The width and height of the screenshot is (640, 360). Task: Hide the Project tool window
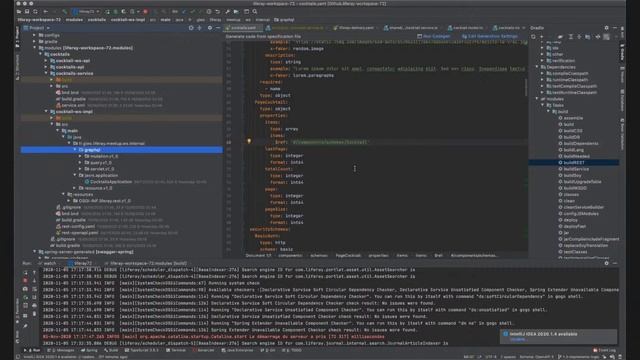click(218, 28)
